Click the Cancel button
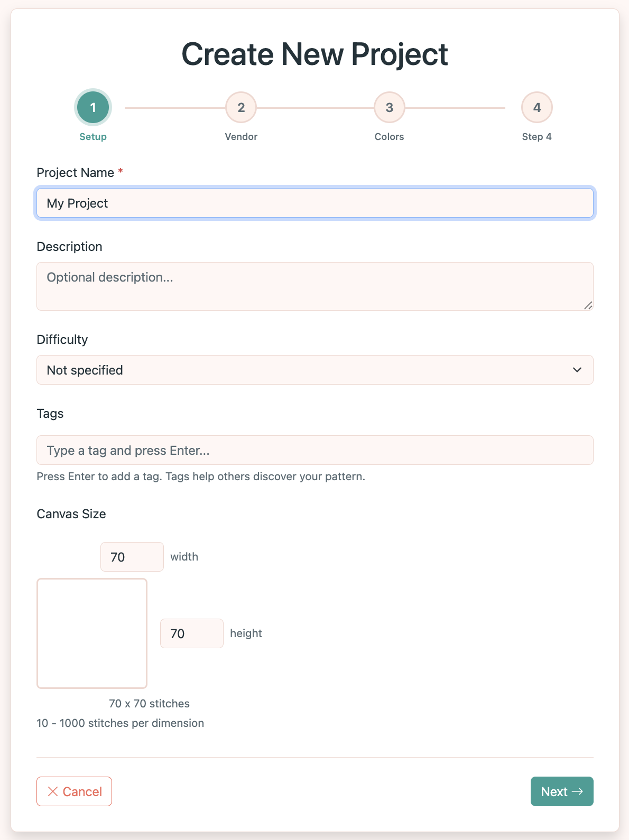629x840 pixels. 74,791
